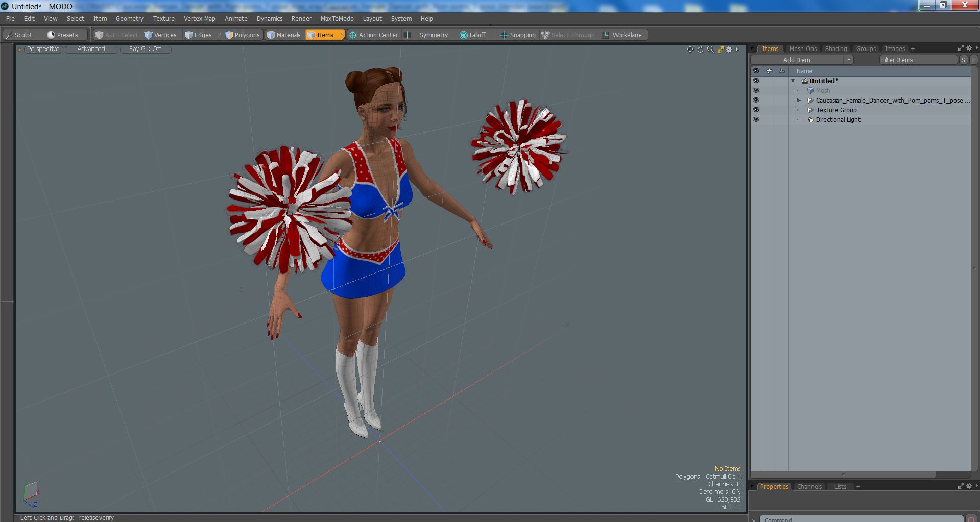Expand the Properties panel options arrow

(x=976, y=486)
